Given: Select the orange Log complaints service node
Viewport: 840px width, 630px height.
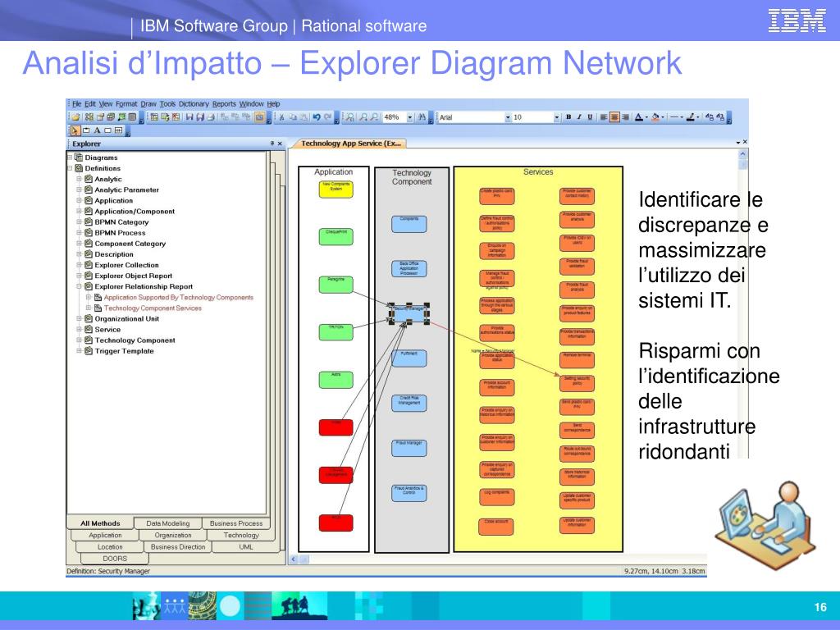Looking at the screenshot, I should (x=496, y=496).
